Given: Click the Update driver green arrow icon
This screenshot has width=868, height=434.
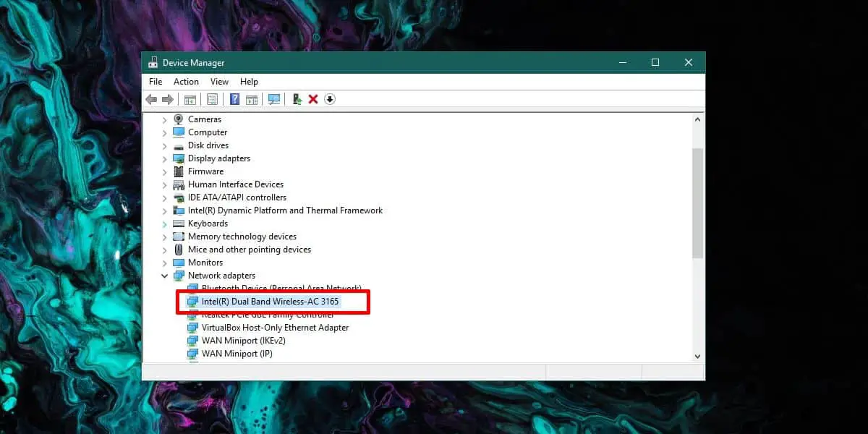Looking at the screenshot, I should (297, 99).
